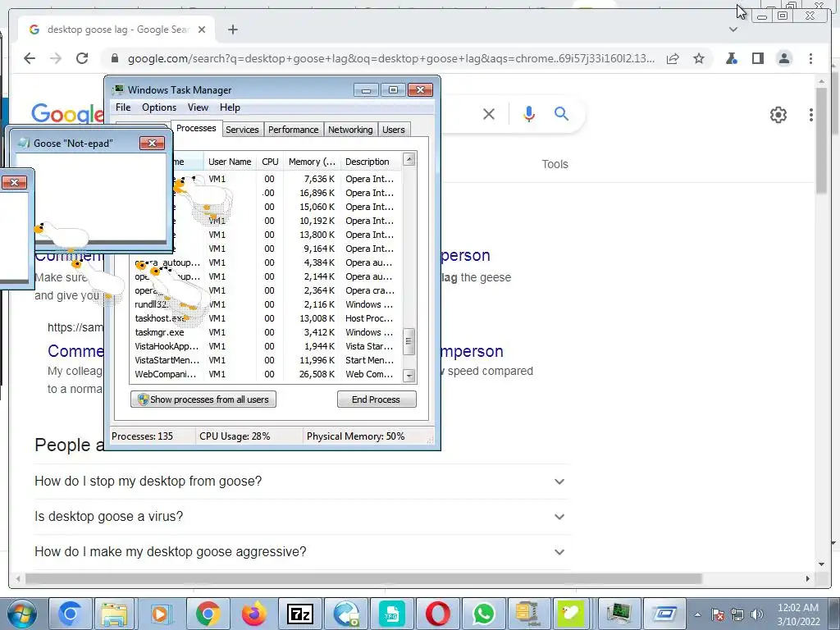The height and width of the screenshot is (630, 840).
Task: Switch to the Networking tab
Action: [350, 130]
